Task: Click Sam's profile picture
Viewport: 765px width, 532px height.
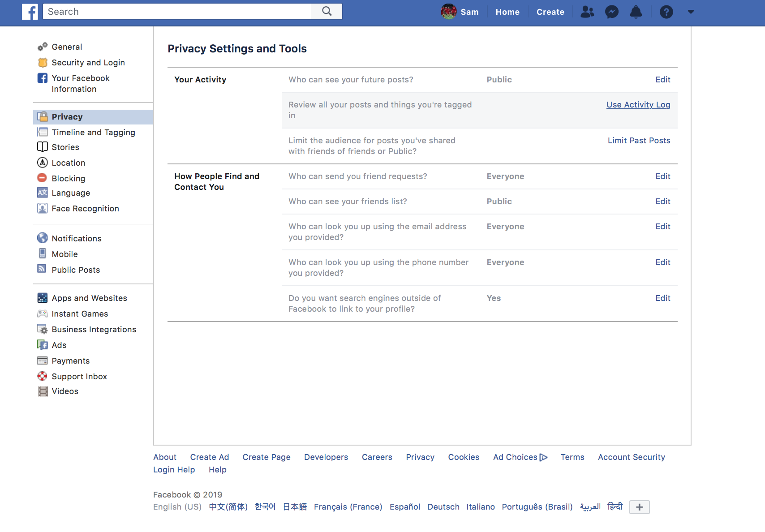Action: click(x=448, y=12)
